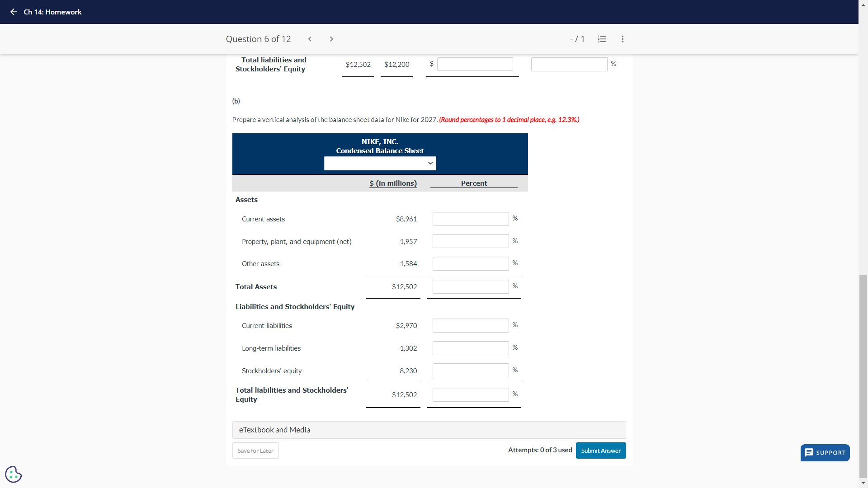Click the back arrow beside Ch 14: Homework
Viewport: 868px width, 488px height.
[x=14, y=12]
